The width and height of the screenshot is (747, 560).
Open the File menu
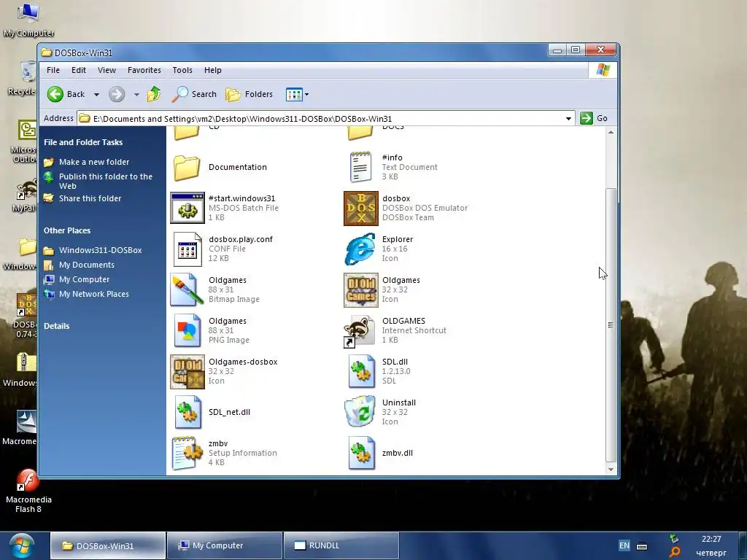(x=53, y=70)
